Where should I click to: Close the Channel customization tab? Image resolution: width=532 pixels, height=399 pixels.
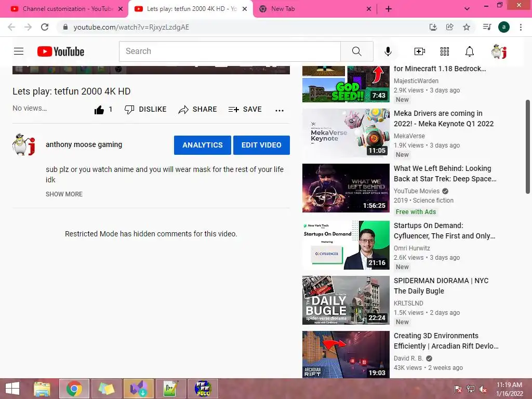[x=121, y=9]
